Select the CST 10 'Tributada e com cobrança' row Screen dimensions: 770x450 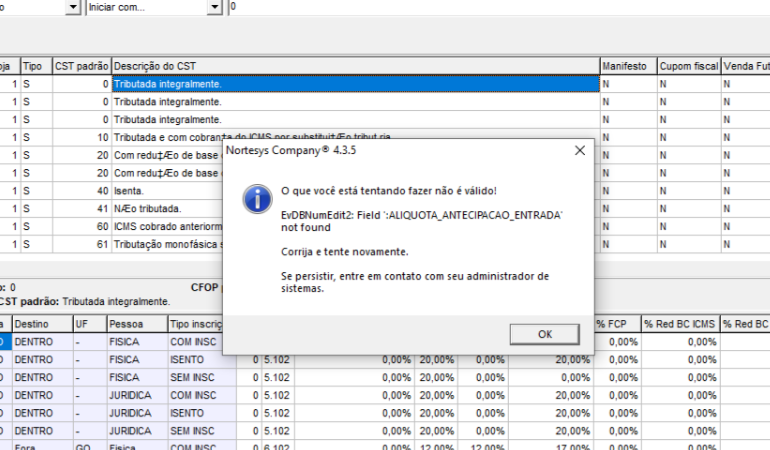click(x=356, y=138)
